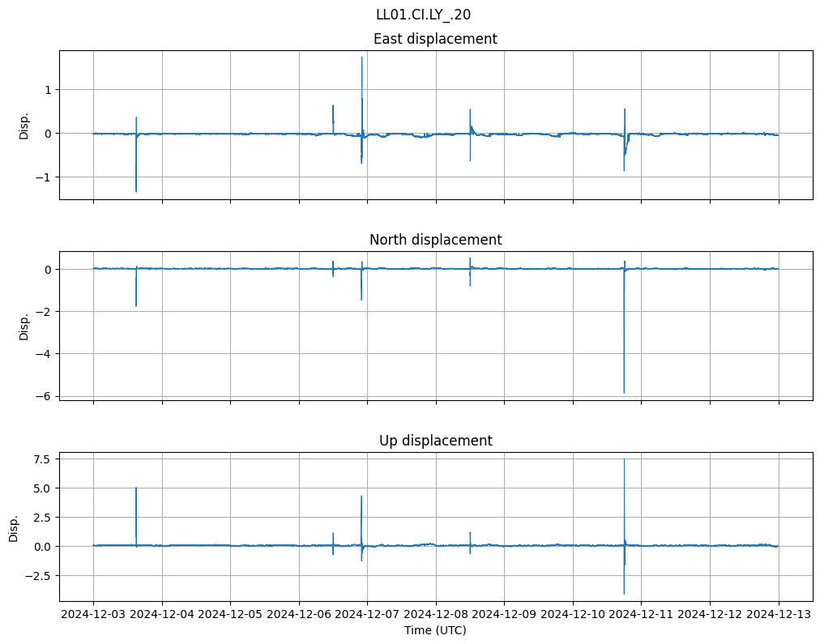Click the 2024-12-10 date tick label
This screenshot has height=644, width=820.
tap(573, 615)
